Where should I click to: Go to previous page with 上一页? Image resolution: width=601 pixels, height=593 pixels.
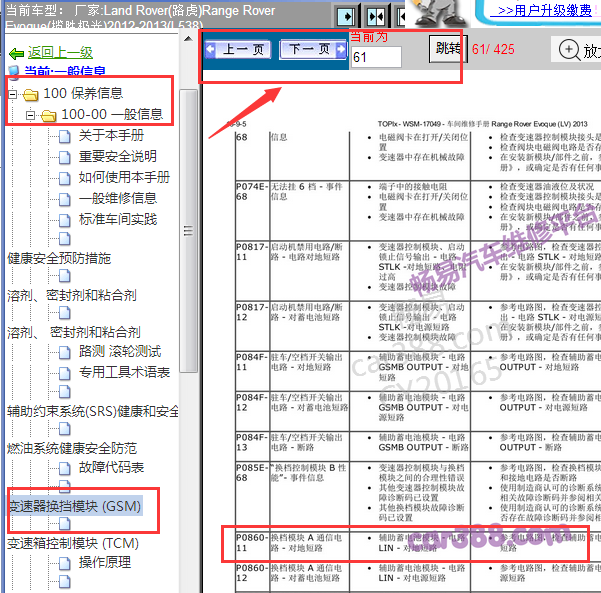pos(238,49)
